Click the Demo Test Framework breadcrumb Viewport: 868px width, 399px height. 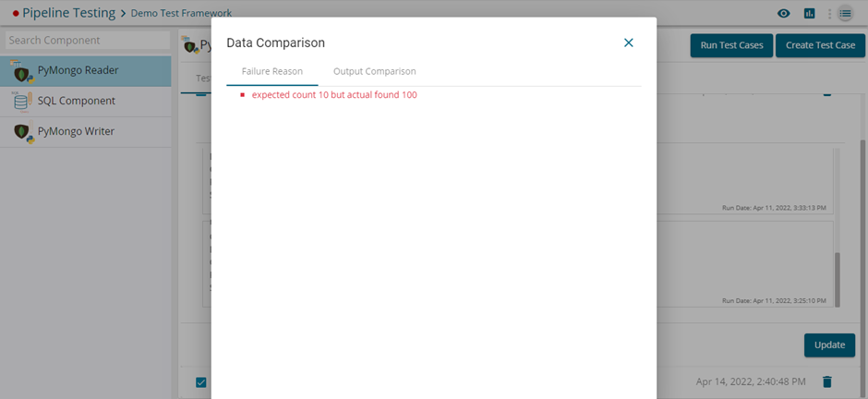click(x=181, y=13)
